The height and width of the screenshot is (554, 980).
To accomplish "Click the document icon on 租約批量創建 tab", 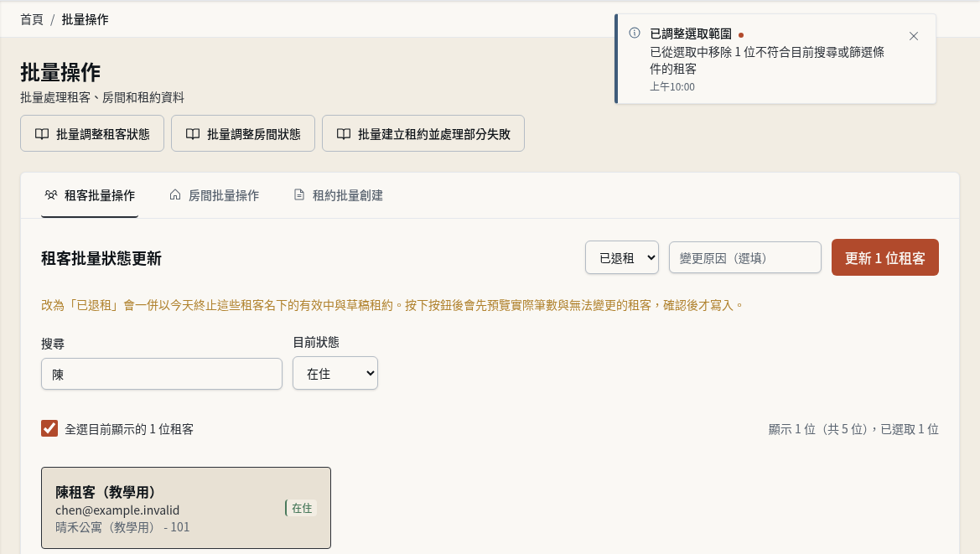I will pyautogui.click(x=299, y=195).
